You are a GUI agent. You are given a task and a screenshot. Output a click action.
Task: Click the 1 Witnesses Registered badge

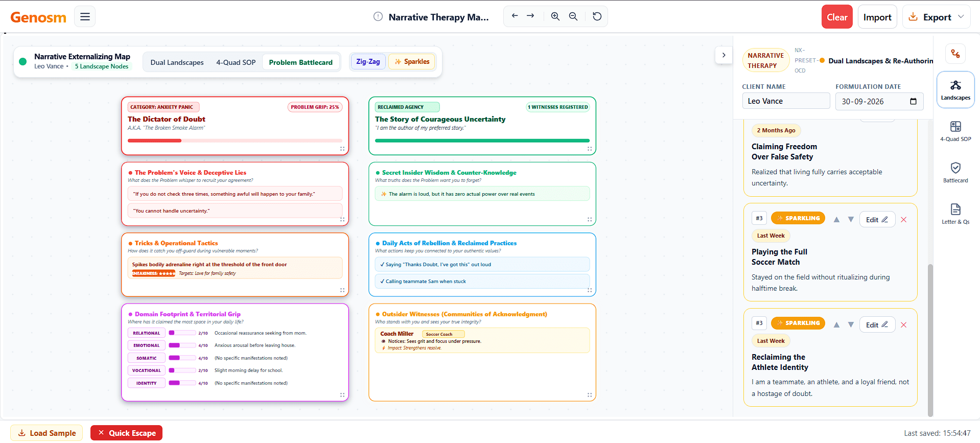click(x=558, y=107)
